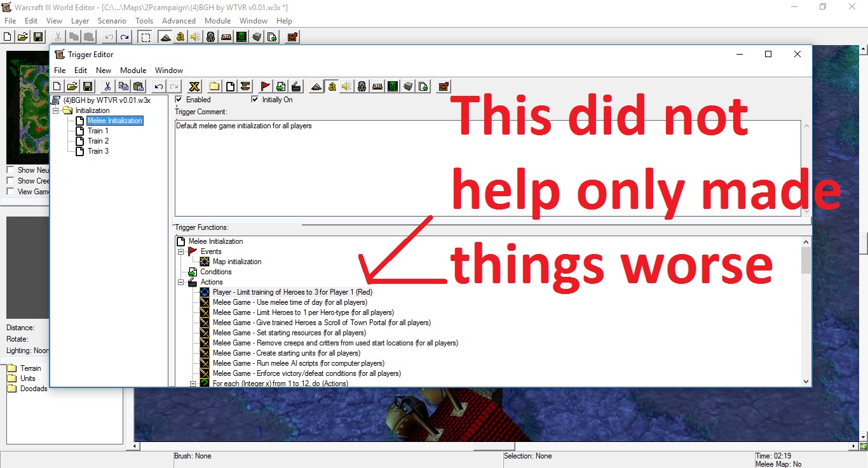This screenshot has height=468, width=868.
Task: Click Paste clipboard icon in Trigger Editor toolbar
Action: [x=139, y=86]
